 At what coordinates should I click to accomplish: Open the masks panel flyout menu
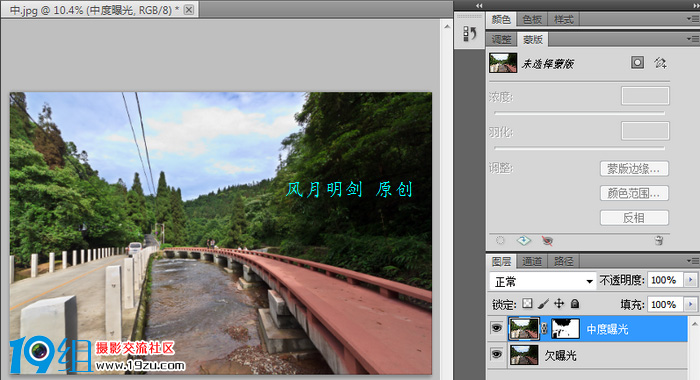coord(693,39)
